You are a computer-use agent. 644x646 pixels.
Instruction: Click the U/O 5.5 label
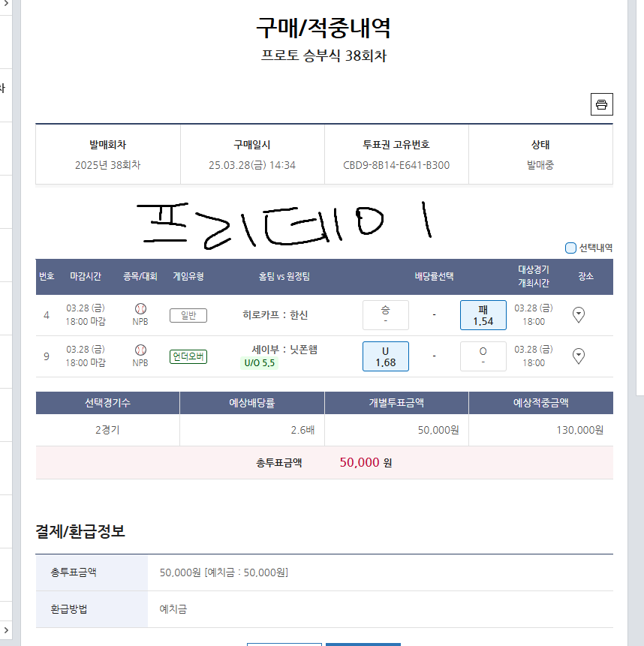259,363
